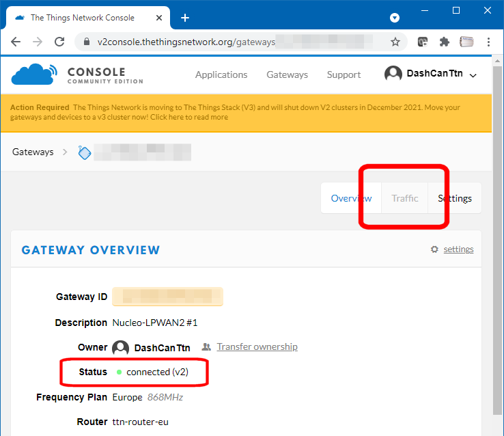This screenshot has width=504, height=436.
Task: Click the transfer ownership people icon
Action: [x=206, y=346]
